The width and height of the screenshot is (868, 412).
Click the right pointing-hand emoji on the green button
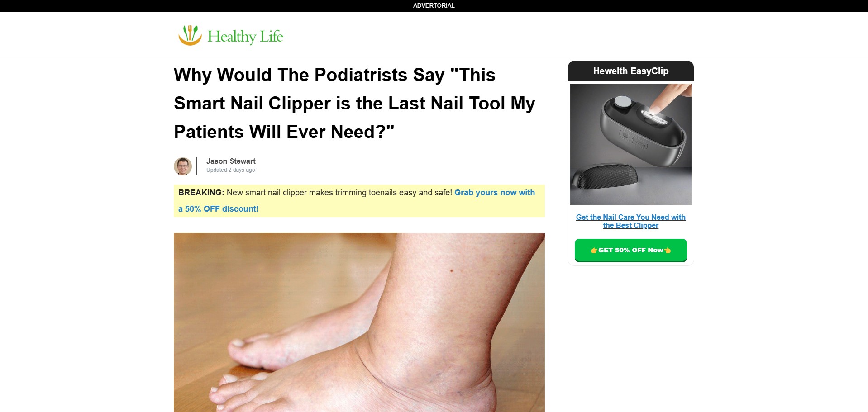point(668,250)
